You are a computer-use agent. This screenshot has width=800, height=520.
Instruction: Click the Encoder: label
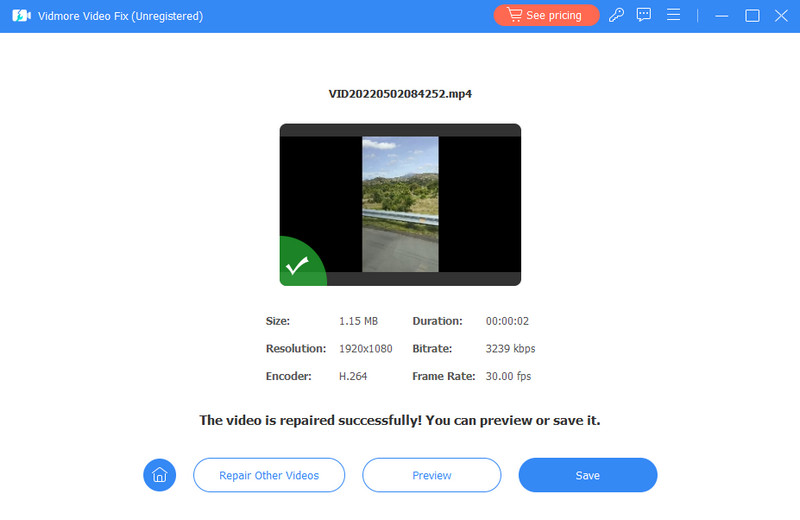point(288,376)
